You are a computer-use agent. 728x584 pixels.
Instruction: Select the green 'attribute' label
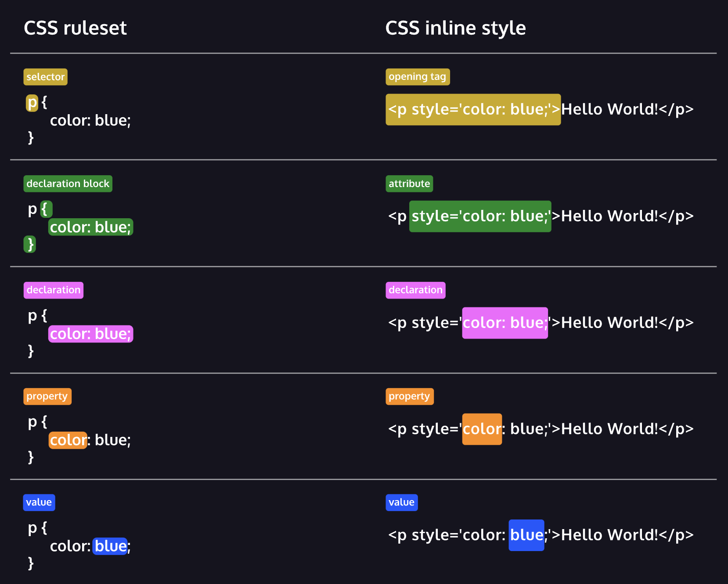coord(409,184)
